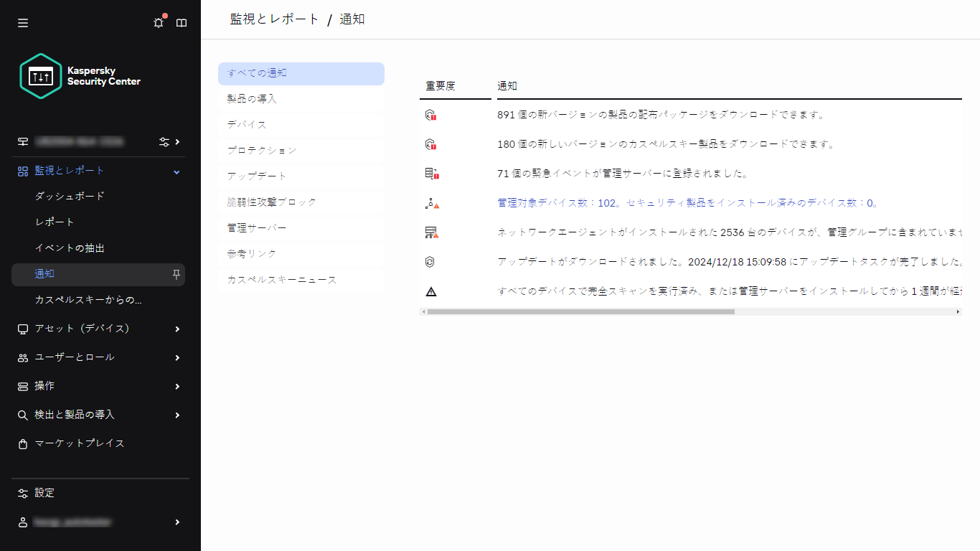Open the hamburger navigation menu
The image size is (980, 551).
tap(22, 22)
